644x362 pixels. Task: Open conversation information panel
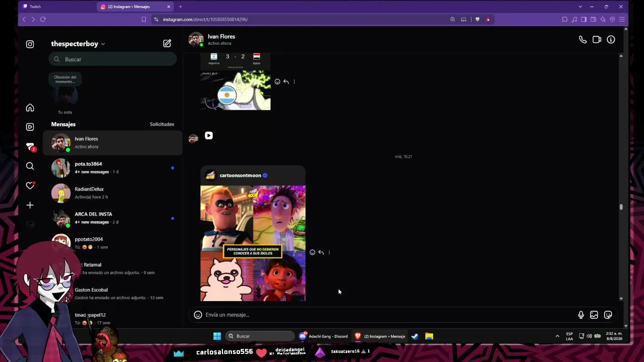click(x=611, y=40)
